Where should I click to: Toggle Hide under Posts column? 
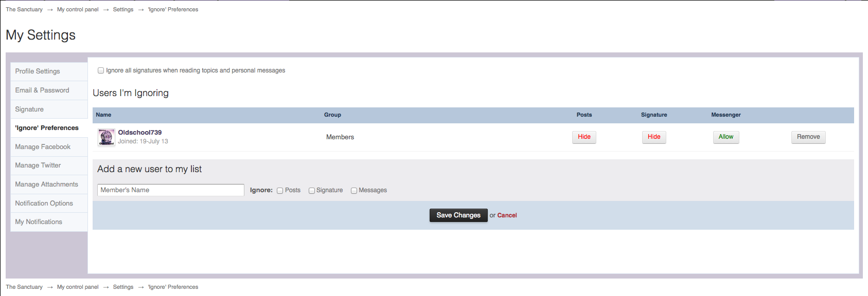click(x=584, y=137)
